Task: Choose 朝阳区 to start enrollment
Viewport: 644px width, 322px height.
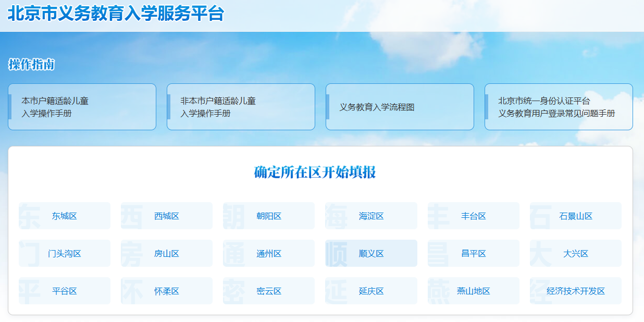Action: coord(269,216)
